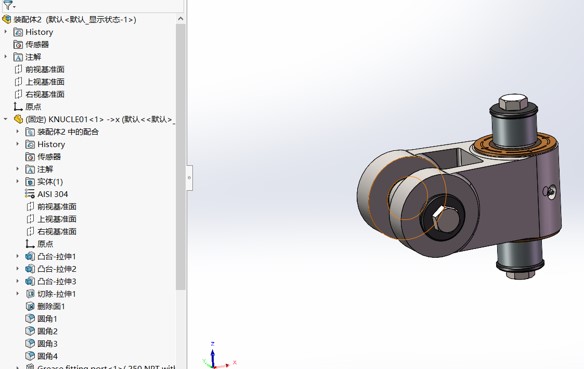
Task: Collapse the feature tree panel with the side handle
Action: click(189, 178)
